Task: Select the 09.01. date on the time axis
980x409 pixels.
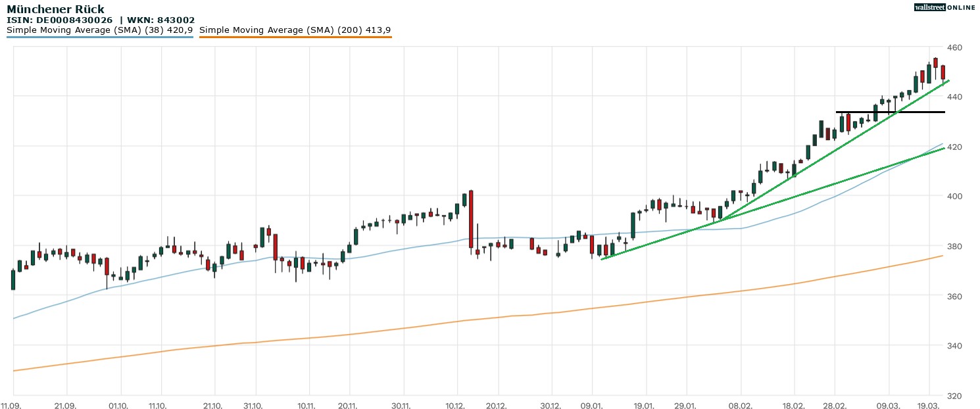Action: click(593, 406)
